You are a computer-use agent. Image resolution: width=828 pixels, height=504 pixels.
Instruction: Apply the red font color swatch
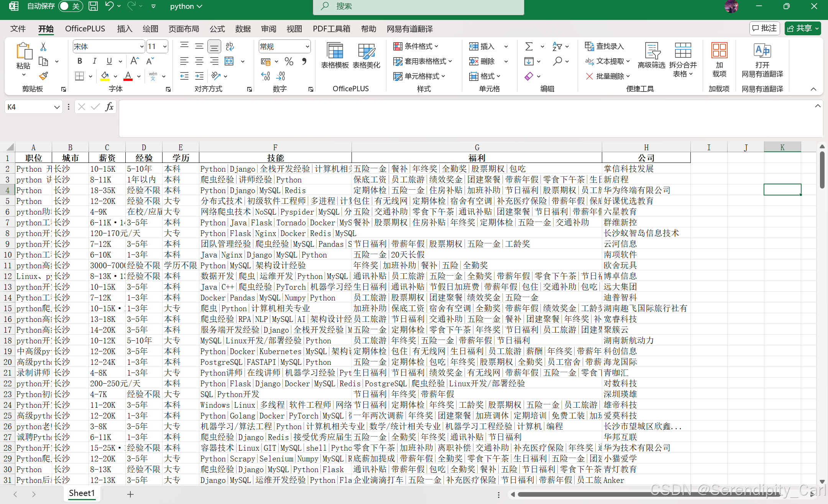128,76
